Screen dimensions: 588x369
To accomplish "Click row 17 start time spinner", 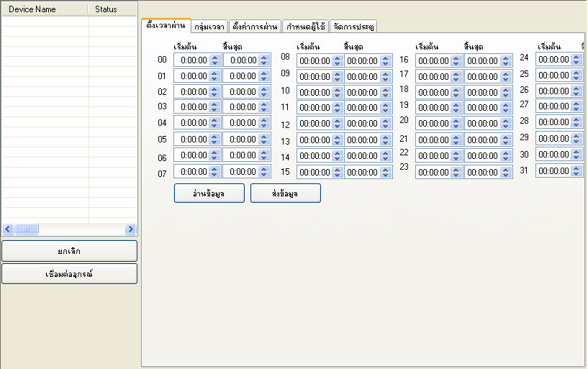I will [x=456, y=76].
